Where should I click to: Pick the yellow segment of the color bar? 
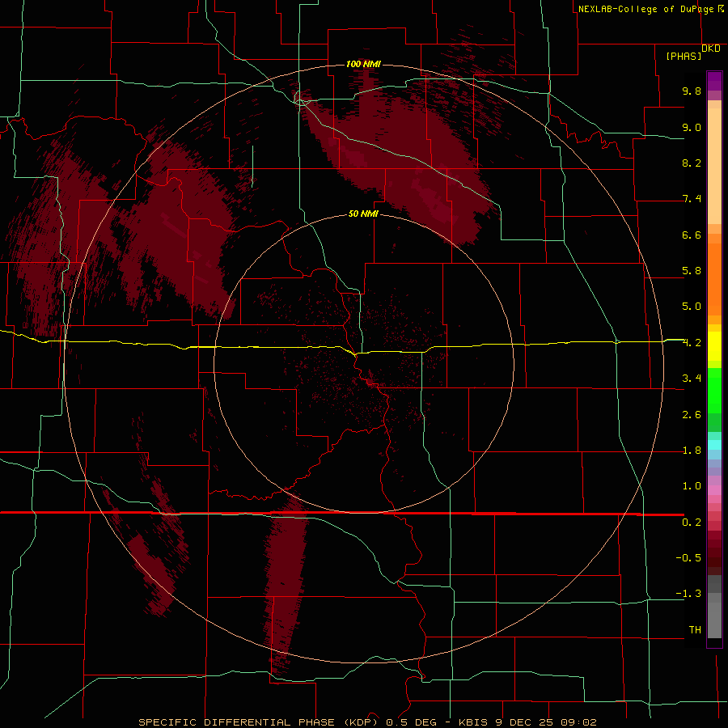tap(714, 346)
